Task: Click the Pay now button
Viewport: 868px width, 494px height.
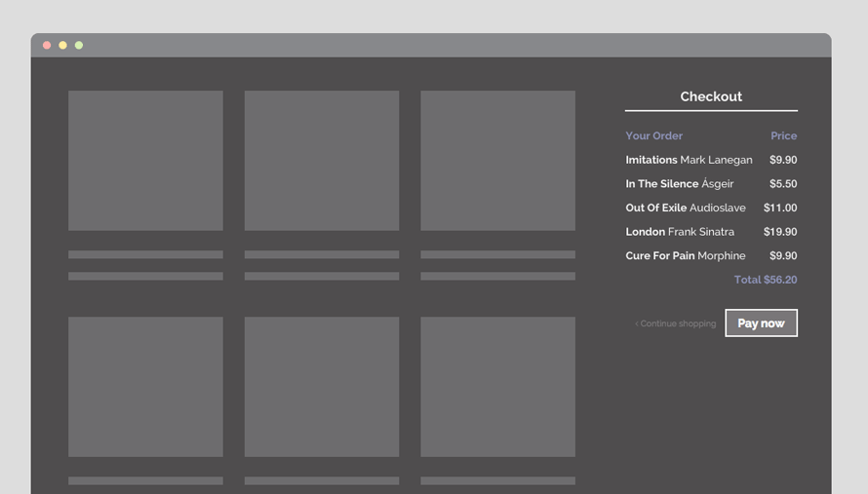Action: (761, 323)
